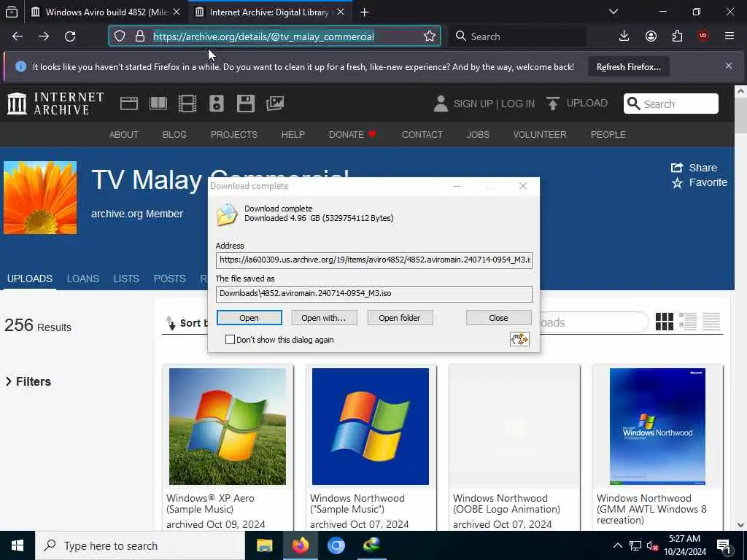The height and width of the screenshot is (560, 747).
Task: Open the extensions puzzle-piece icon
Action: [677, 36]
